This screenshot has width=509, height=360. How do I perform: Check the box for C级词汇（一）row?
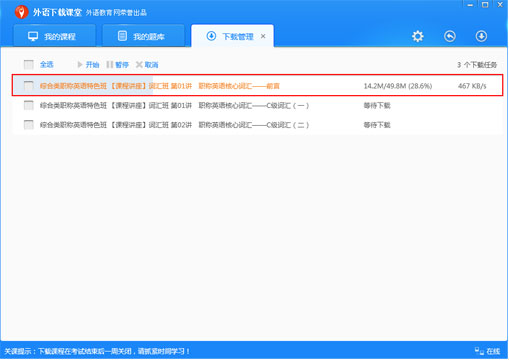coord(29,105)
